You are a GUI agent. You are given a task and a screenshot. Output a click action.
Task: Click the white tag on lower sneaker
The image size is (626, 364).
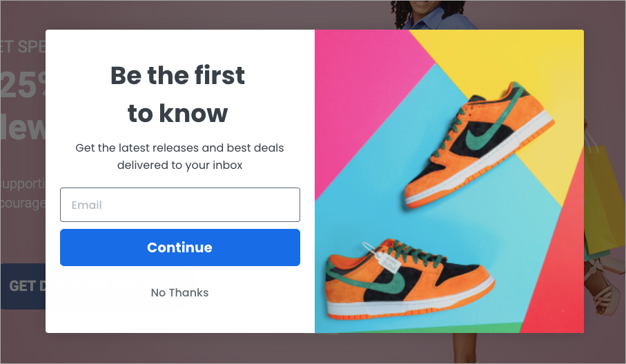[x=385, y=261]
